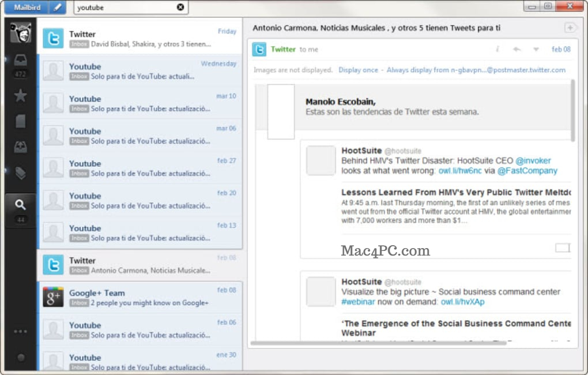Open Twitter email from Antonio Carmona
Image resolution: width=588 pixels, height=375 pixels.
pyautogui.click(x=140, y=265)
